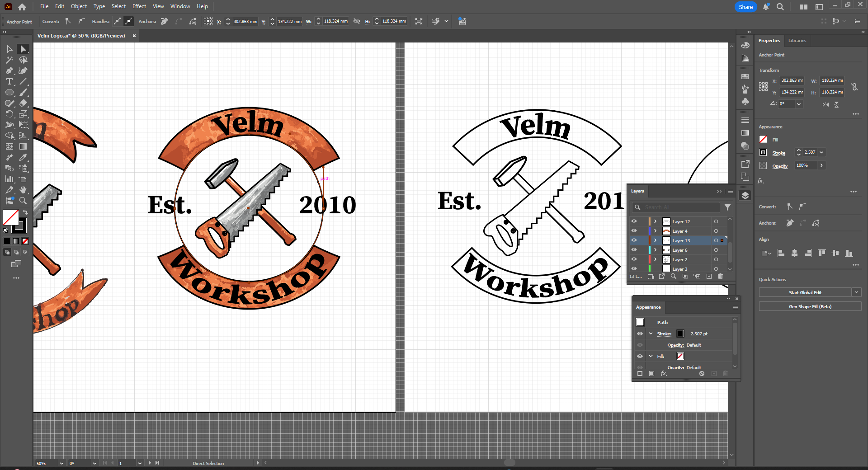Click the Start Global Edit button
Screen dimensions: 868x470
click(x=805, y=292)
